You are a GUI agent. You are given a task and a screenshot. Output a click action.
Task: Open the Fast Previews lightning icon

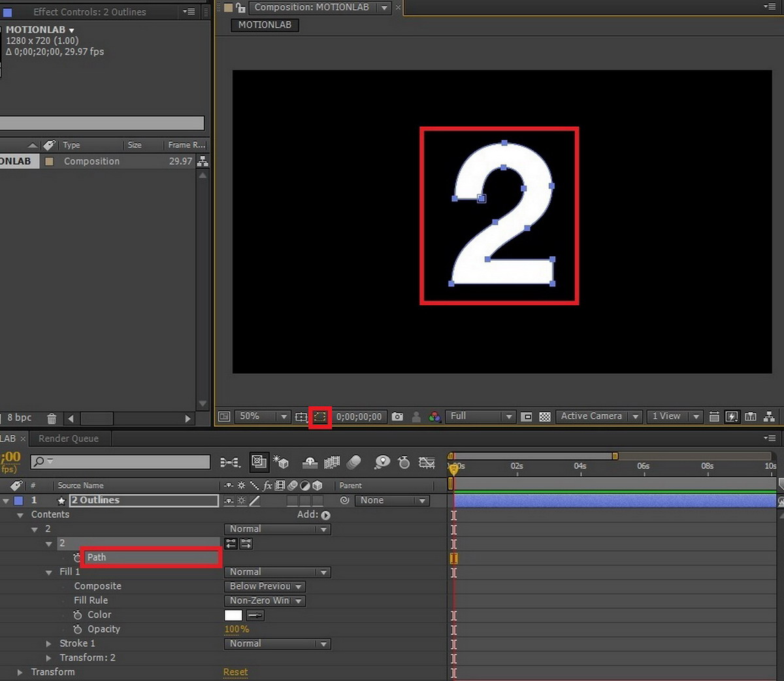(x=732, y=416)
